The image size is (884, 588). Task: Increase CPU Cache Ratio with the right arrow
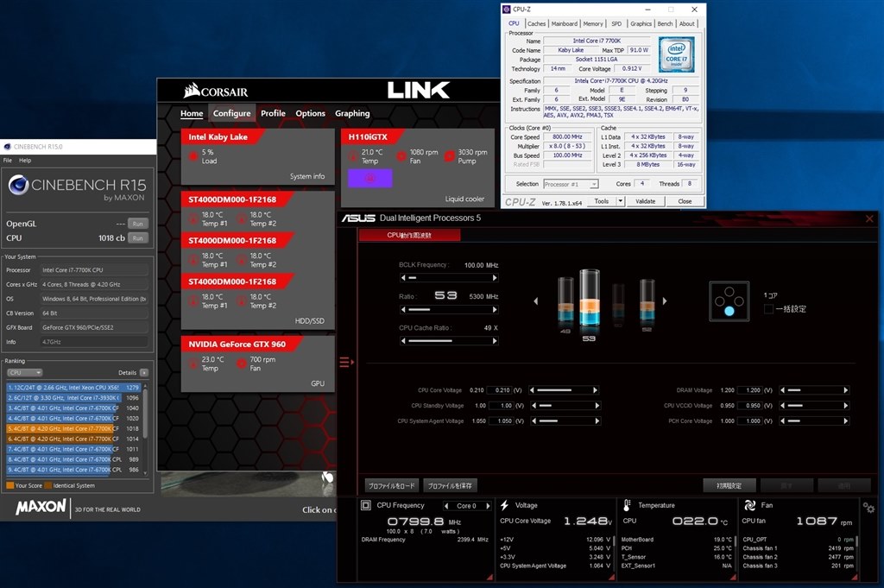pos(495,341)
